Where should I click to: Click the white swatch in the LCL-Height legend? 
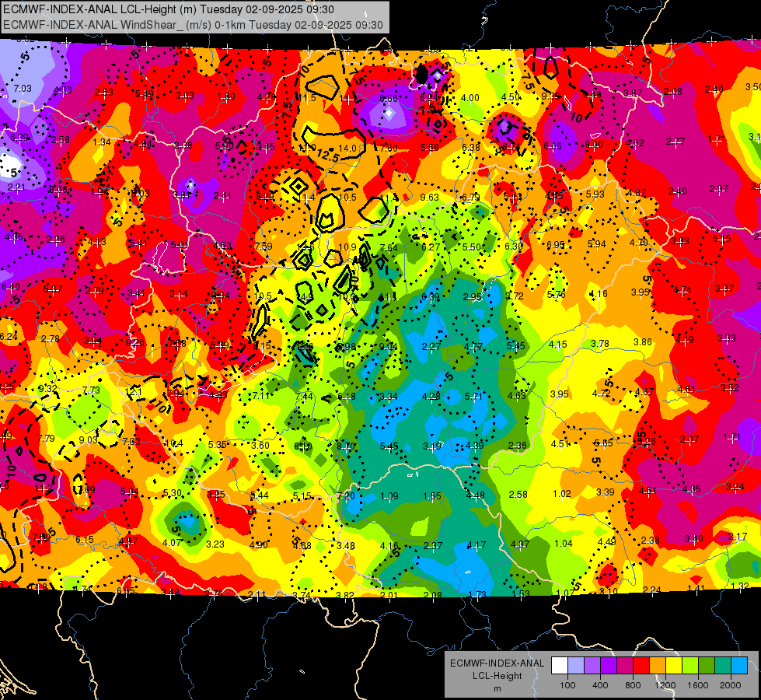point(560,666)
